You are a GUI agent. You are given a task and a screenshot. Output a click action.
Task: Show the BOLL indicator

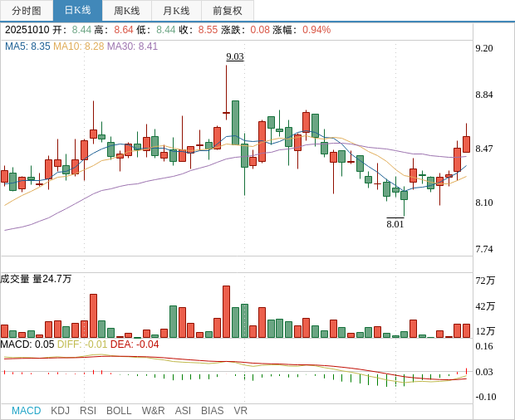point(119,411)
